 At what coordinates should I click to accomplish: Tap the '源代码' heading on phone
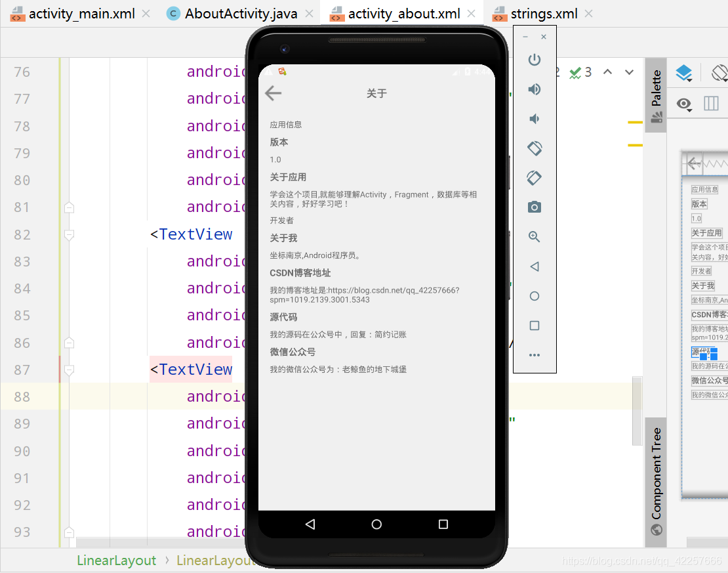283,317
